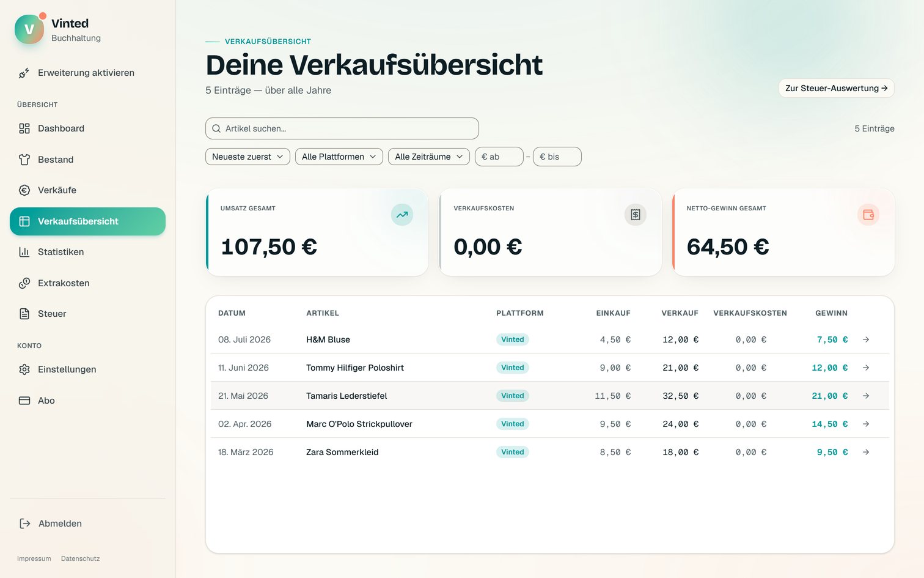Click the magnifier icon in search field

point(216,128)
